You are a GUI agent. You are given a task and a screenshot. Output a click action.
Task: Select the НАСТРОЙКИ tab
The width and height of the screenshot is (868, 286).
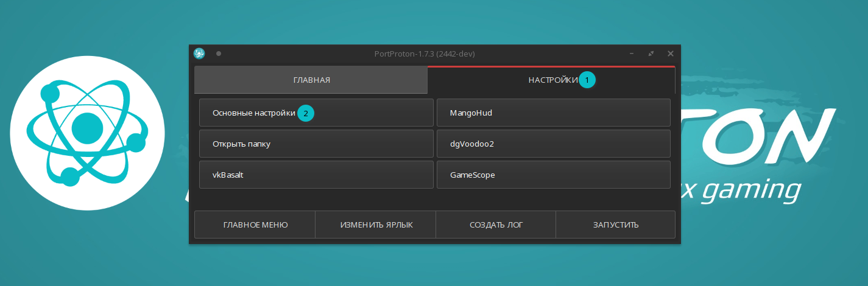551,80
